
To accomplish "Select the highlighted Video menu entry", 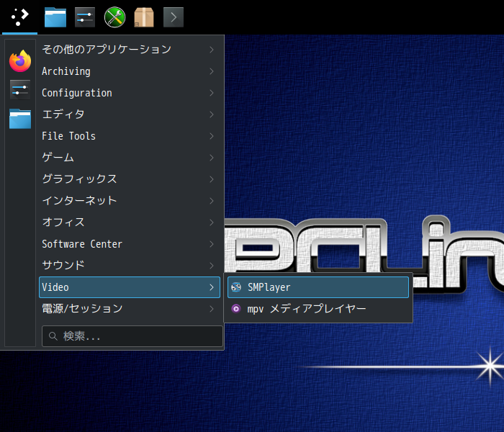I will [130, 287].
